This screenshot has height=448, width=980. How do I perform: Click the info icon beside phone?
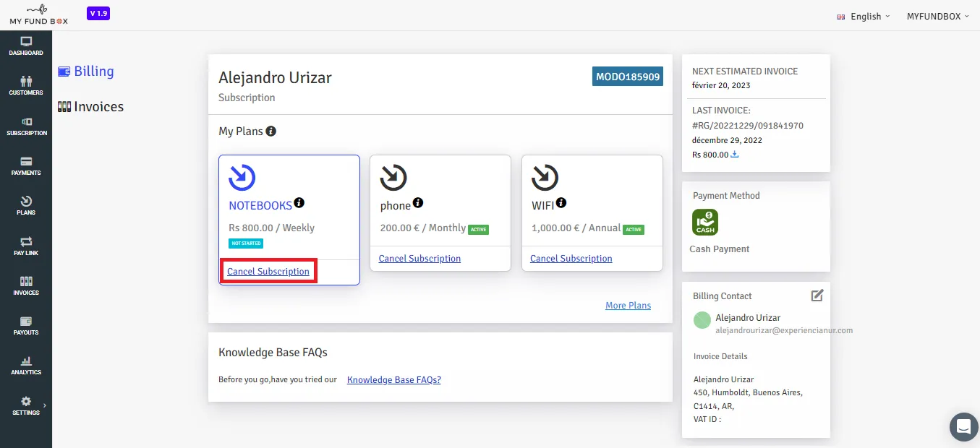(418, 203)
